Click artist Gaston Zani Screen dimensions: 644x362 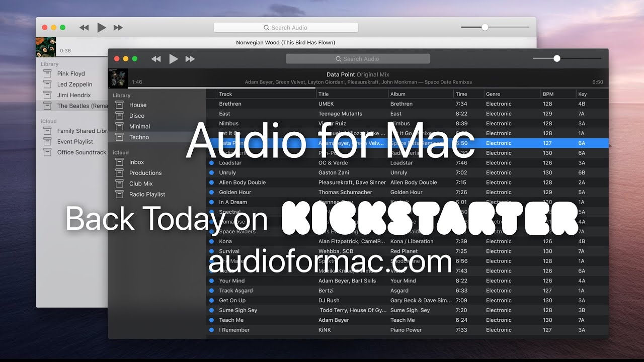(333, 172)
